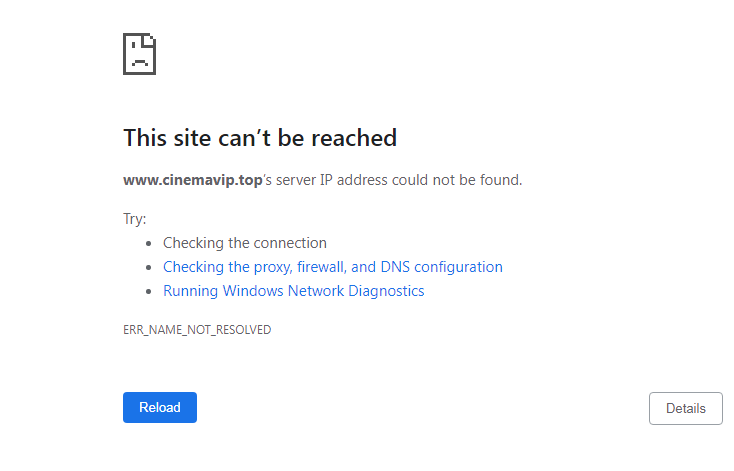Image resolution: width=734 pixels, height=471 pixels.
Task: Click the word "DNS" in the blue link
Action: 395,267
